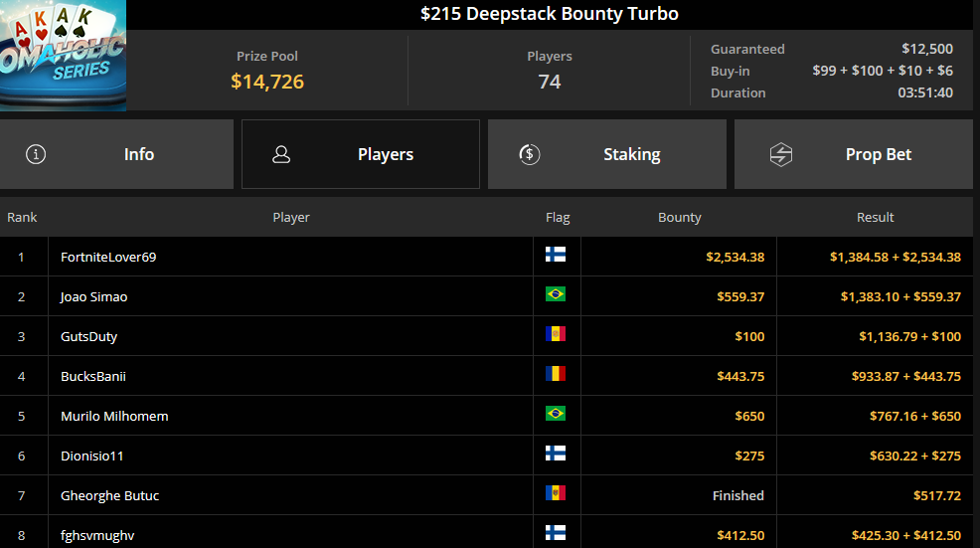Click Dionisio11 player name
The image size is (980, 548).
coord(91,457)
